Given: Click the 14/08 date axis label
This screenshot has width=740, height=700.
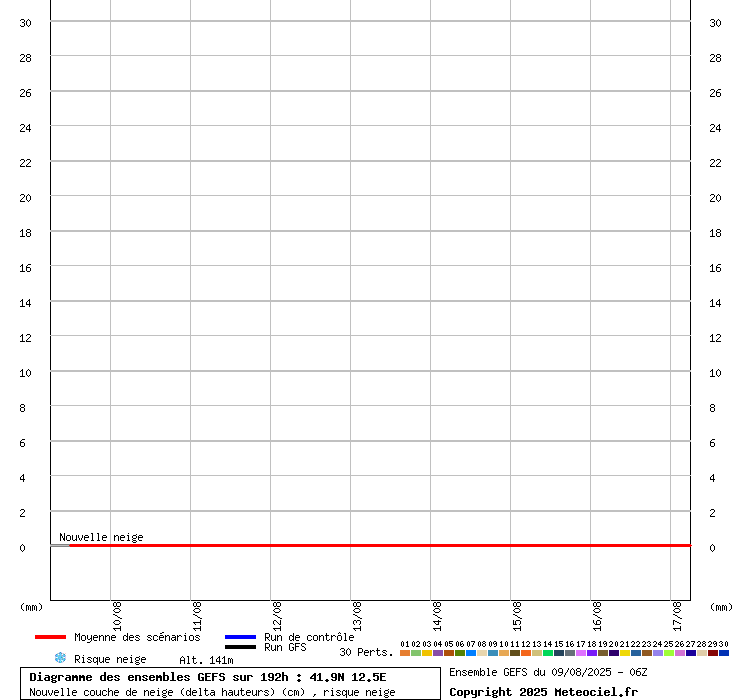Looking at the screenshot, I should tap(437, 616).
